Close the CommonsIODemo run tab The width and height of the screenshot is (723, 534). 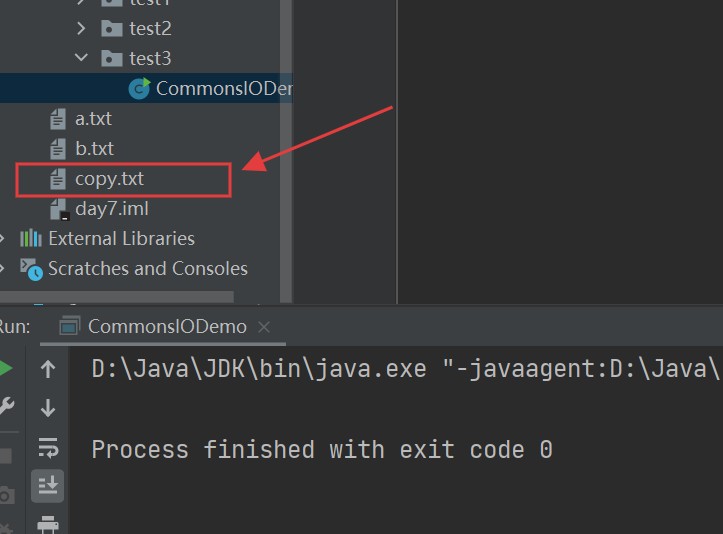pos(265,327)
